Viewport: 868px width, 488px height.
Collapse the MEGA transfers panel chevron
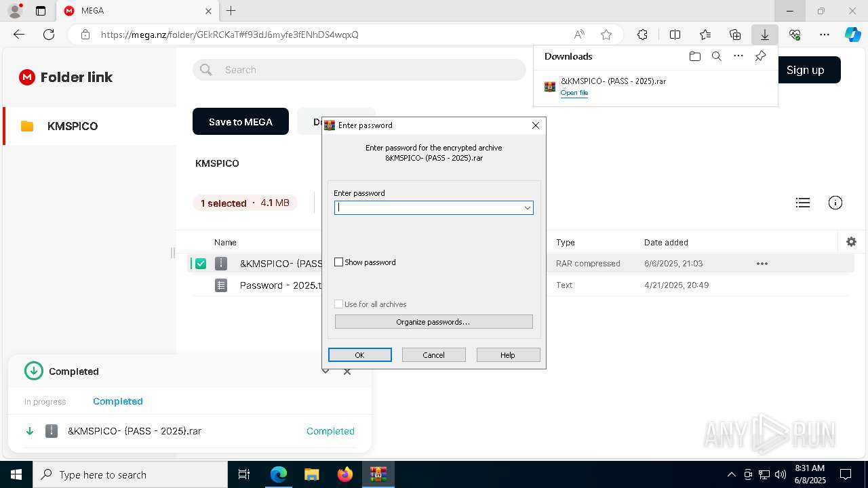point(325,371)
